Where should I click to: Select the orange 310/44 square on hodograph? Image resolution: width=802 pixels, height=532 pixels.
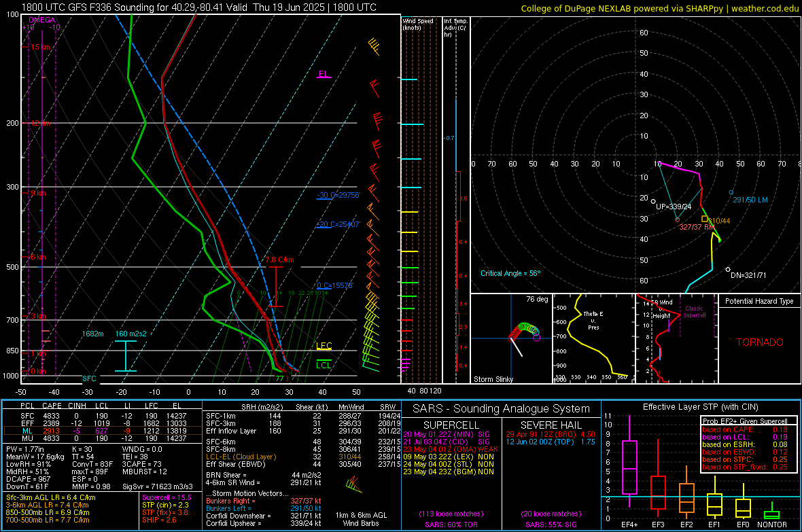pos(704,219)
